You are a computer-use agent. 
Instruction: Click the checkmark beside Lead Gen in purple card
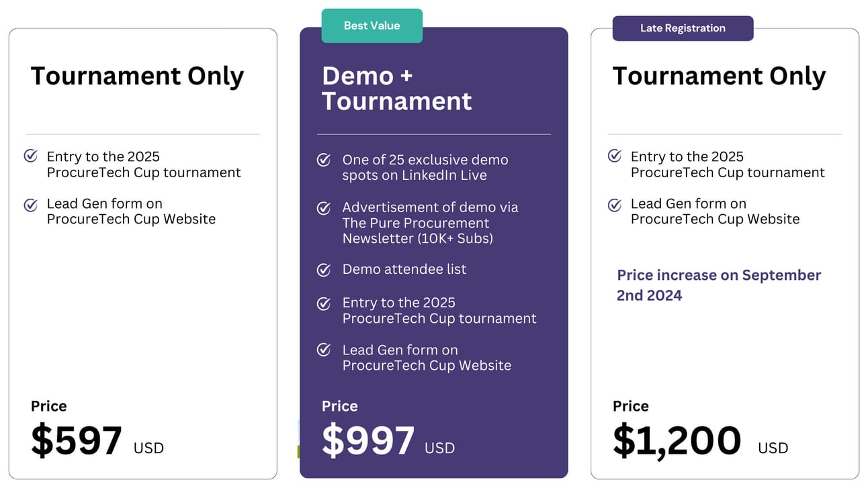coord(324,350)
